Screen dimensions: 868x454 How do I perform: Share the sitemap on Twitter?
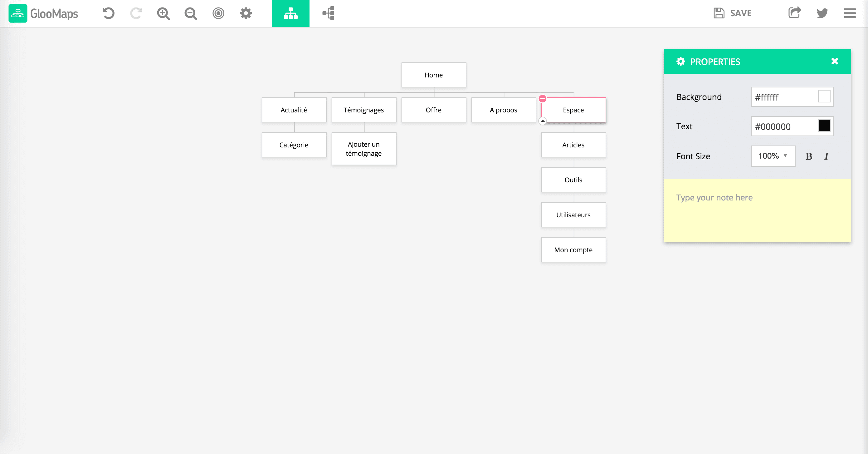point(822,13)
